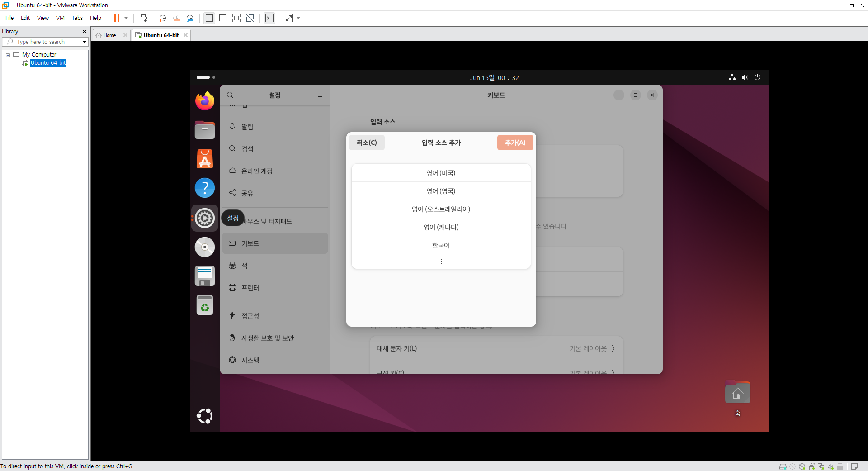
Task: Click the stretch guest display icon
Action: click(x=289, y=18)
